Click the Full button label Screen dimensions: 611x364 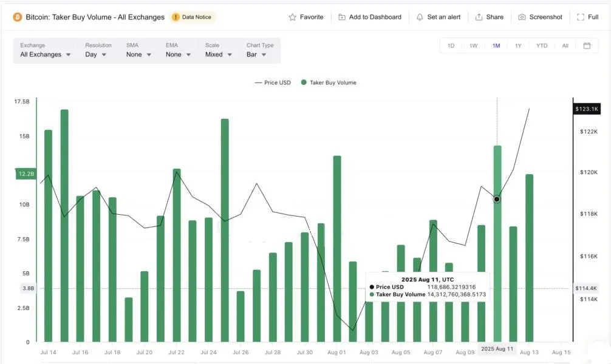point(593,17)
